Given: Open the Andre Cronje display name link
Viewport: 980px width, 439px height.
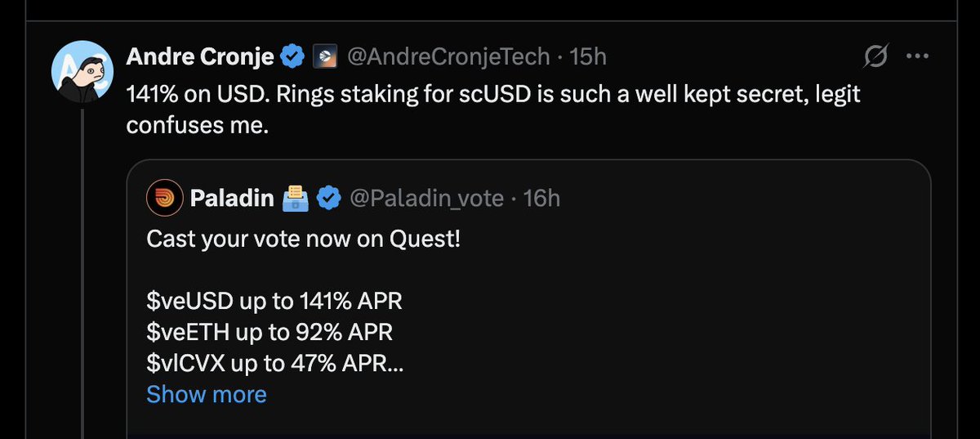Looking at the screenshot, I should click(200, 57).
